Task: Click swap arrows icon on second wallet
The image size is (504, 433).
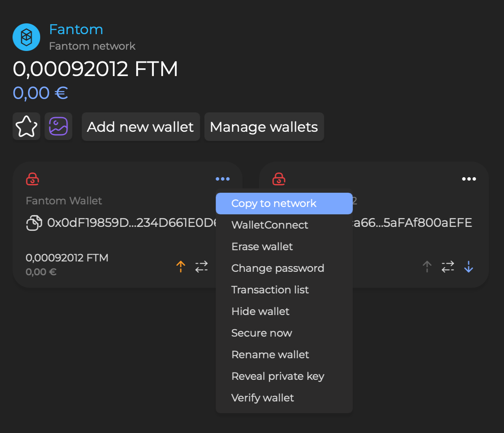Action: click(x=448, y=267)
